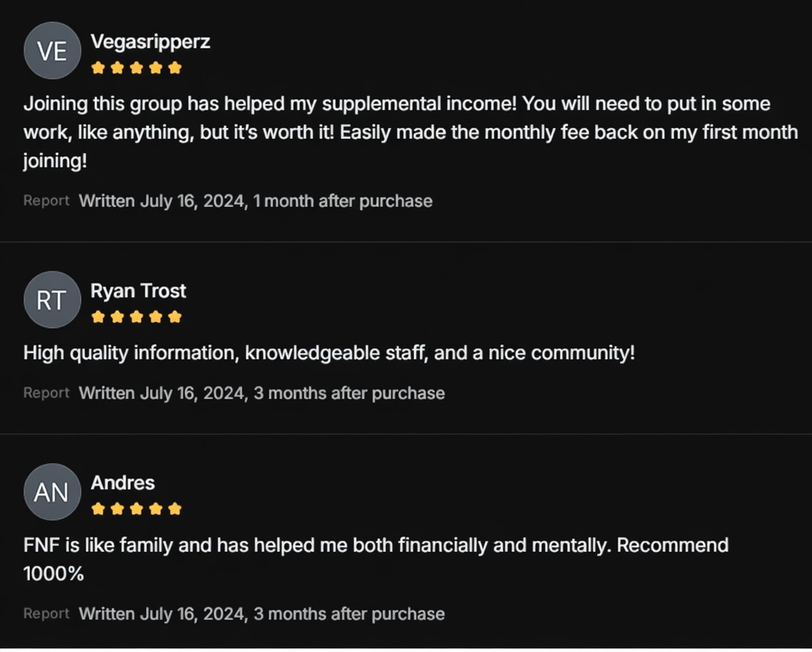This screenshot has height=652, width=812.
Task: Report the Ryan Trost review
Action: point(46,393)
